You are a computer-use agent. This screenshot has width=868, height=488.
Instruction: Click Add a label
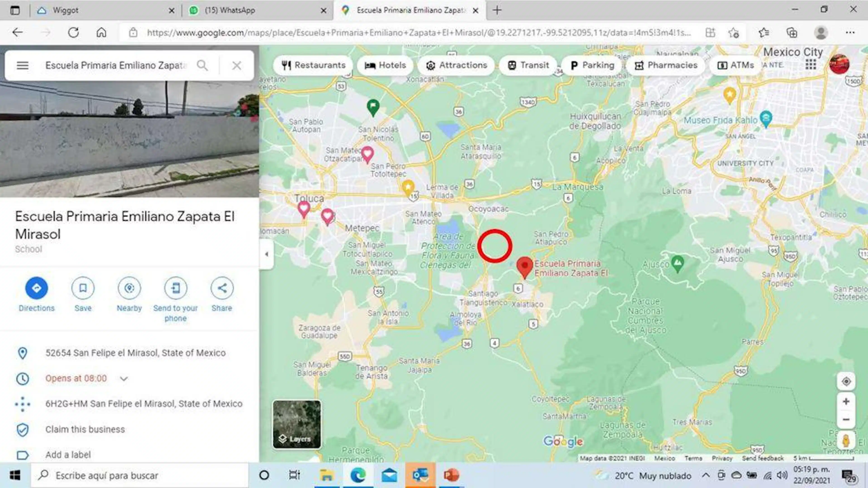click(68, 455)
